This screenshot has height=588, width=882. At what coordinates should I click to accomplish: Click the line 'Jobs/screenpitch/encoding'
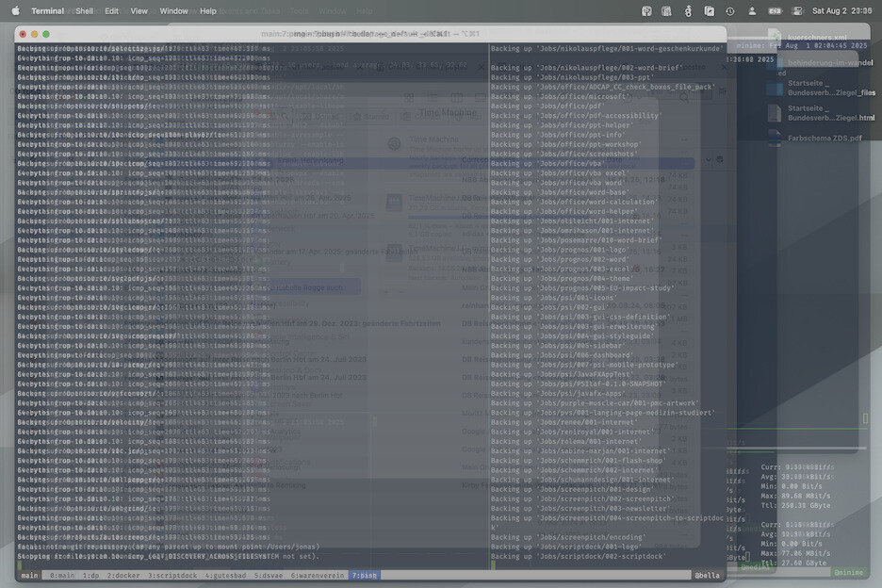pos(569,536)
